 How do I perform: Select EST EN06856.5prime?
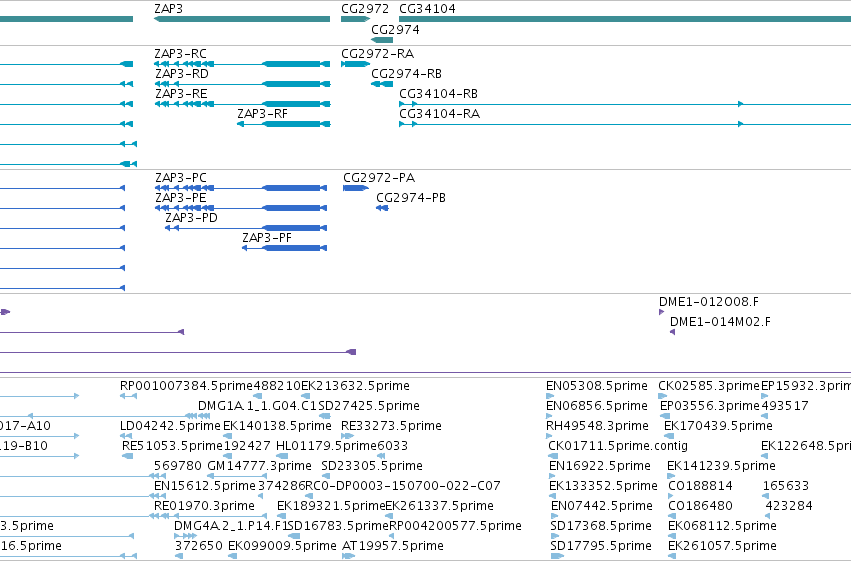click(597, 406)
